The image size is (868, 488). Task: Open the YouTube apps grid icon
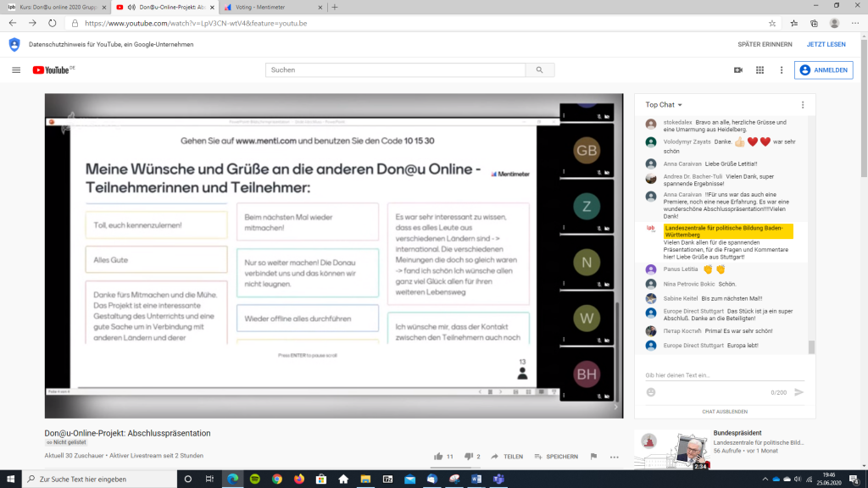759,70
